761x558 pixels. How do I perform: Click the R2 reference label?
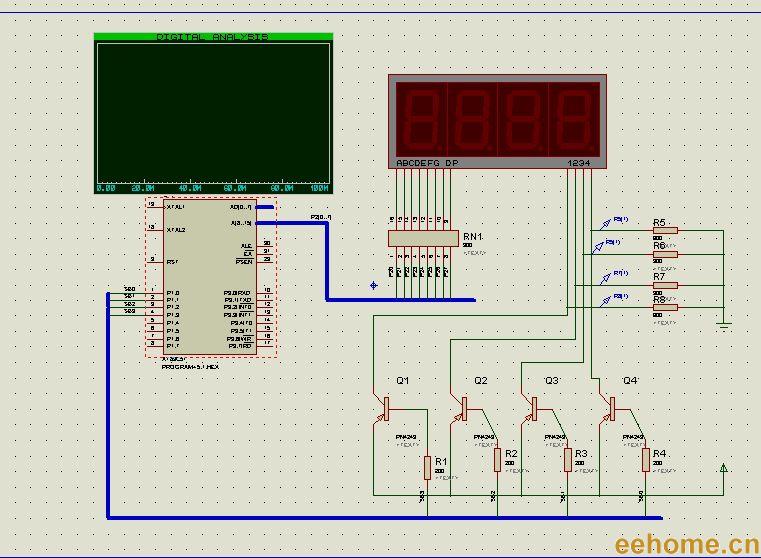pyautogui.click(x=511, y=454)
